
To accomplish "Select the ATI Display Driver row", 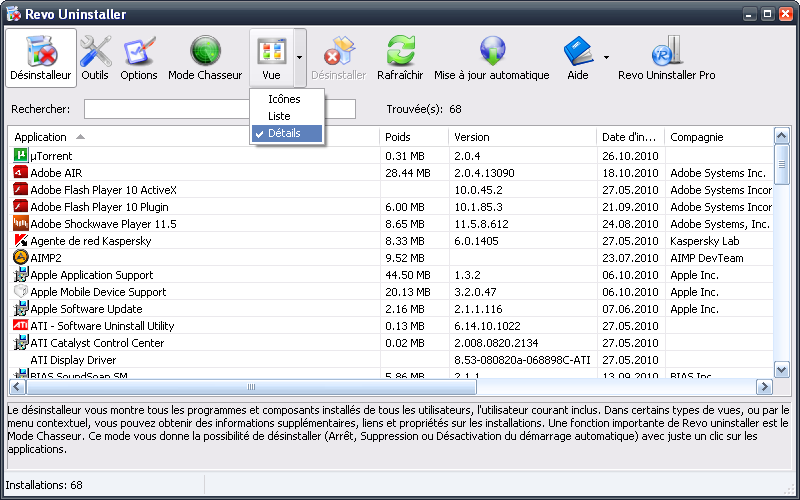I will 391,360.
